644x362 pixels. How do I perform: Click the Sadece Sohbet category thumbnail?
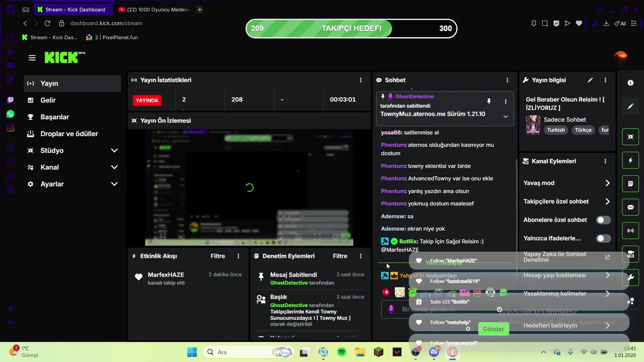coord(533,125)
